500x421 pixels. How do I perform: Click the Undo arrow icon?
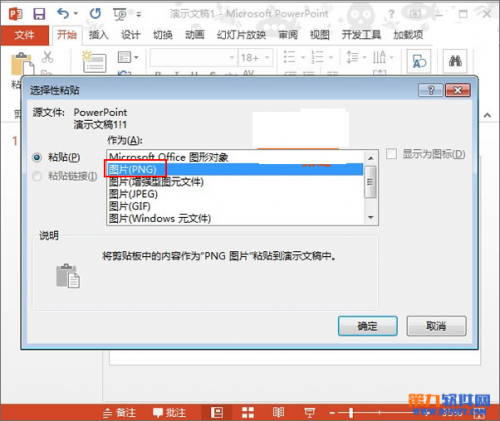[x=63, y=14]
